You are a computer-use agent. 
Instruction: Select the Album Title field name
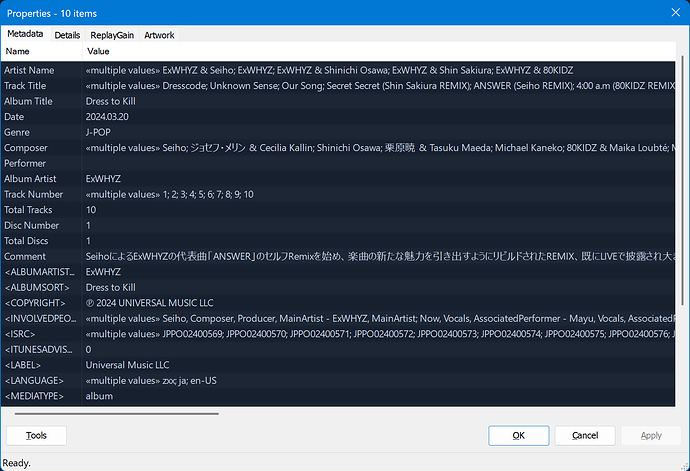(28, 101)
